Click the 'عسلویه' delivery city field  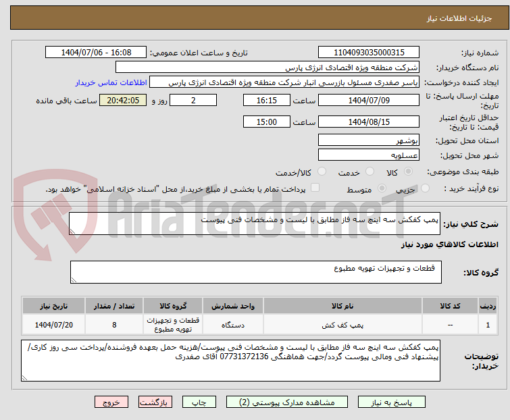[x=369, y=155]
